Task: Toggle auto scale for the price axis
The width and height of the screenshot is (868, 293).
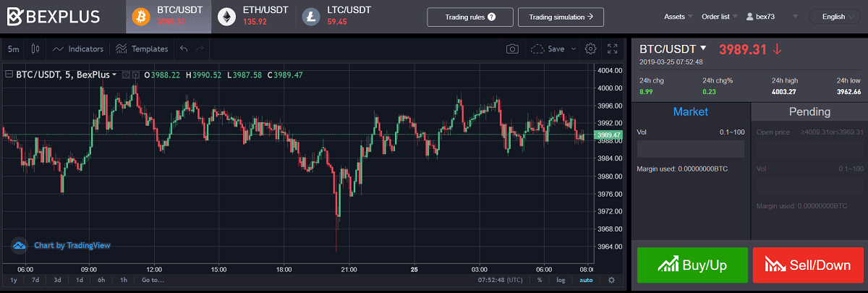Action: [586, 280]
